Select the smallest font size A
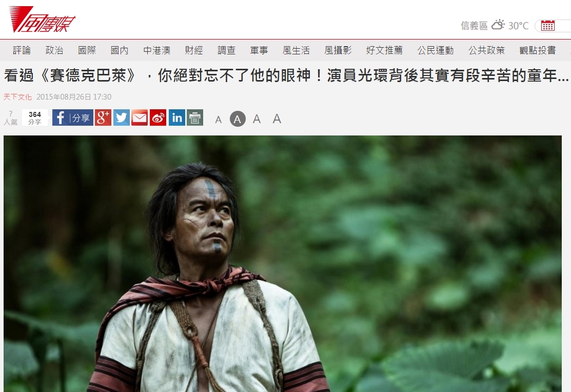Image resolution: width=571 pixels, height=392 pixels. tap(218, 120)
